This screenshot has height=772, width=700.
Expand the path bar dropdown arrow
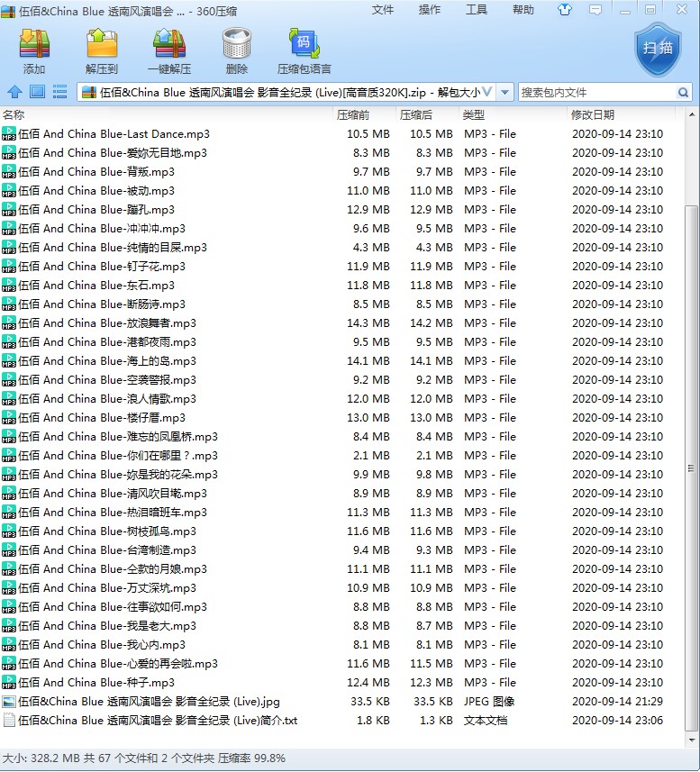tap(505, 92)
